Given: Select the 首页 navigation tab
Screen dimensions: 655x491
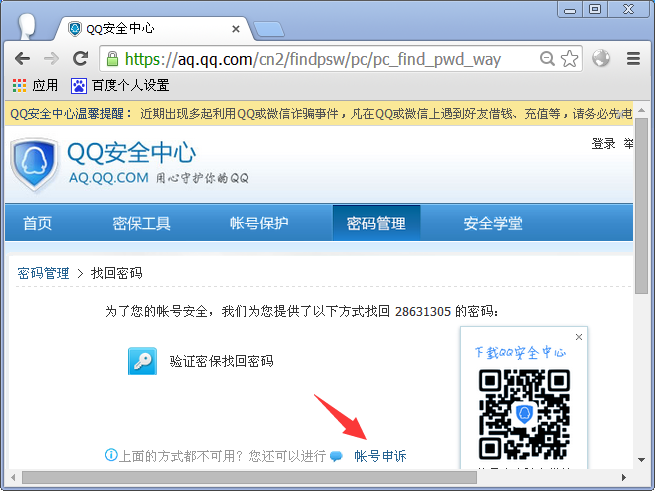Looking at the screenshot, I should pyautogui.click(x=38, y=223).
